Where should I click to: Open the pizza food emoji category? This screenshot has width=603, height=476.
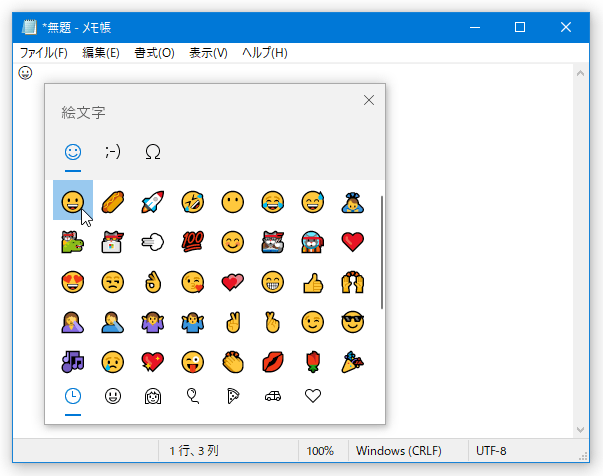click(233, 396)
